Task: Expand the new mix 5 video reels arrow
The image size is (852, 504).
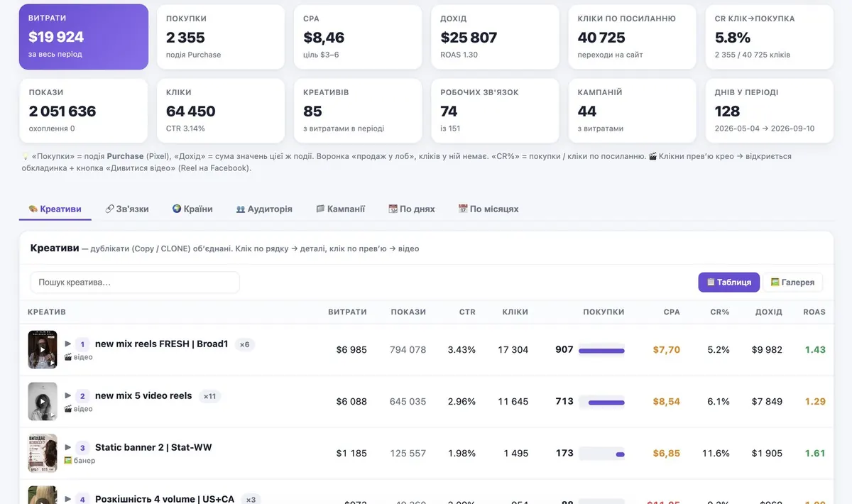Action: [68, 395]
